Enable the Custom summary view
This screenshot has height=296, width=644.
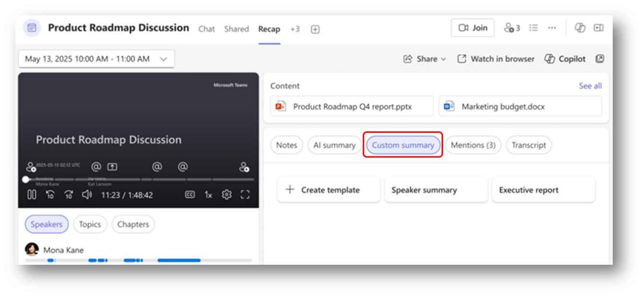click(x=403, y=145)
